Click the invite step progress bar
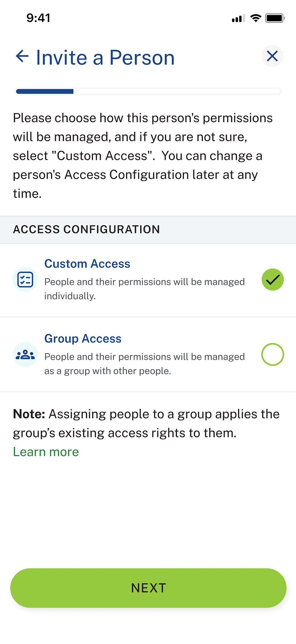Screen dimensions: 296x644 [x=148, y=91]
